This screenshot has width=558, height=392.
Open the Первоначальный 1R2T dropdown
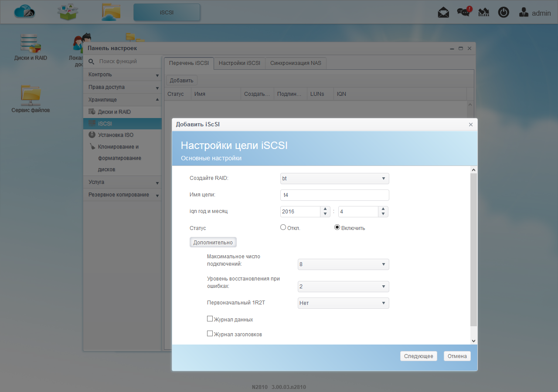tap(344, 303)
